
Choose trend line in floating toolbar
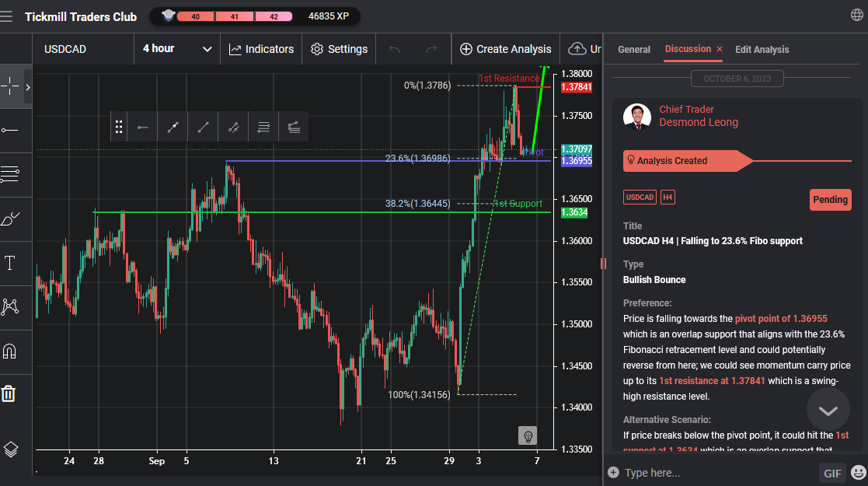(x=203, y=128)
